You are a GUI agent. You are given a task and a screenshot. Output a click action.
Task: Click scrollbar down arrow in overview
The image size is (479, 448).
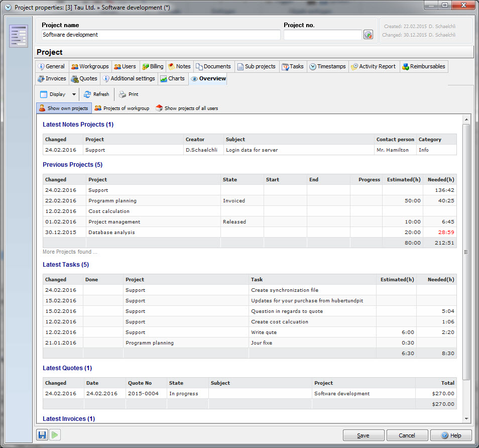click(x=466, y=418)
